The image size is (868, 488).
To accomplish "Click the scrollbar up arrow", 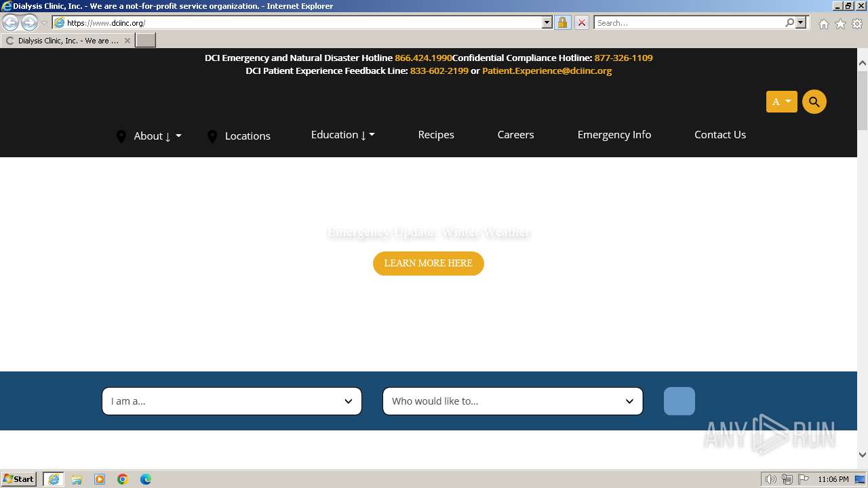I will (x=863, y=63).
